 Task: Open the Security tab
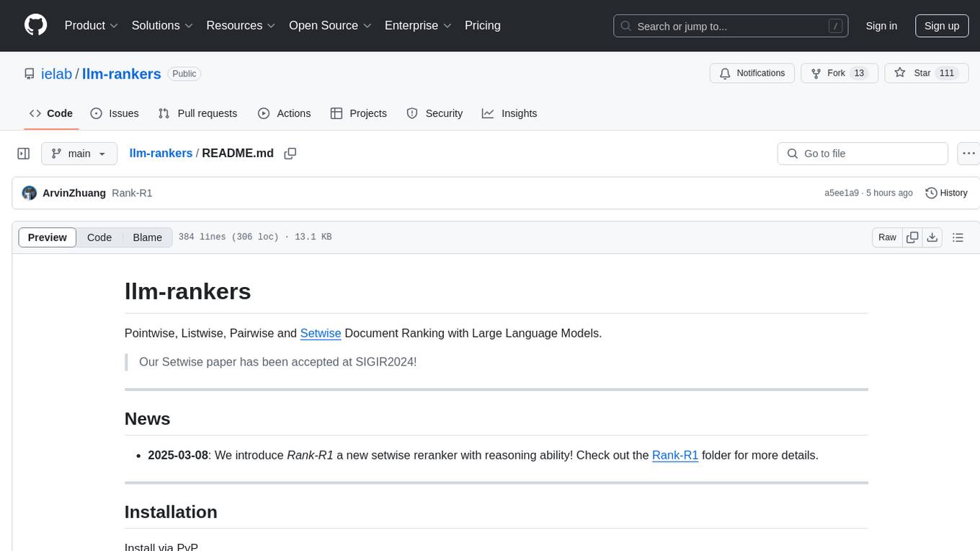pos(435,113)
